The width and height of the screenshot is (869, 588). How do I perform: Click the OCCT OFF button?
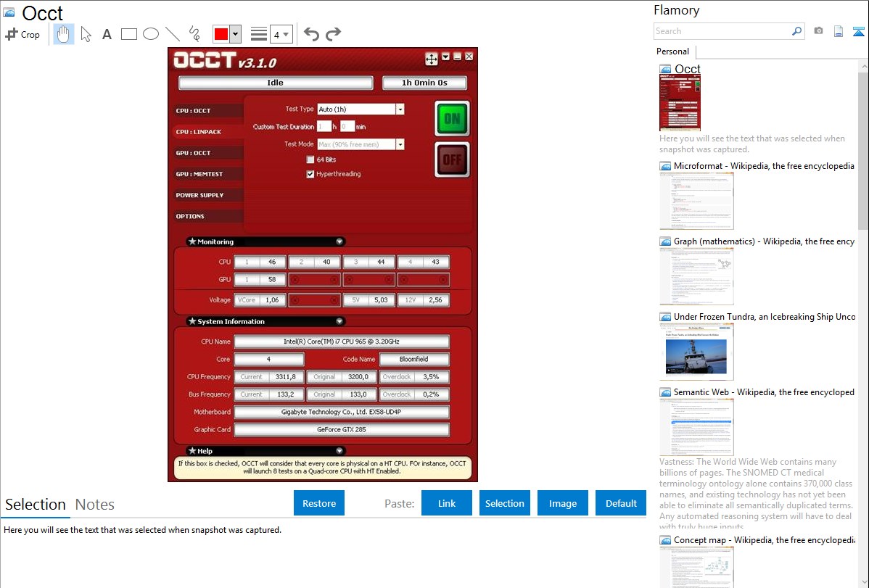(452, 160)
